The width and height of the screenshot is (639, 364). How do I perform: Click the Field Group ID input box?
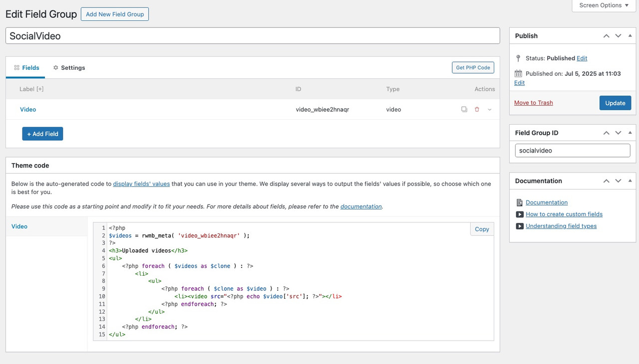tap(572, 151)
